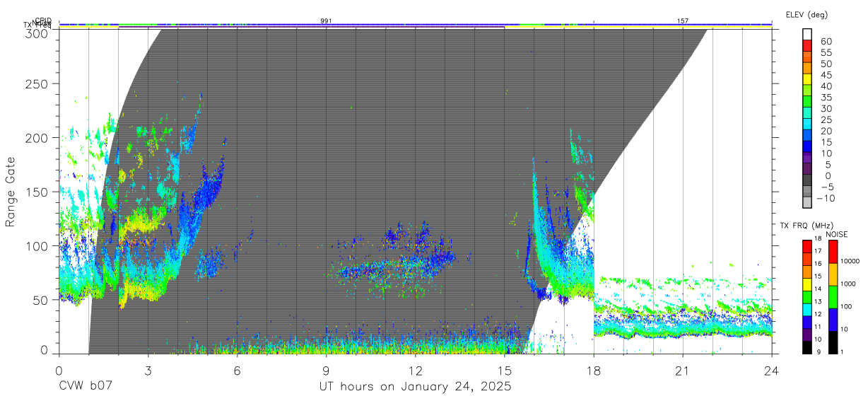Select the red swatch in ELEV color bar
This screenshot has width=868, height=401.
tap(807, 45)
